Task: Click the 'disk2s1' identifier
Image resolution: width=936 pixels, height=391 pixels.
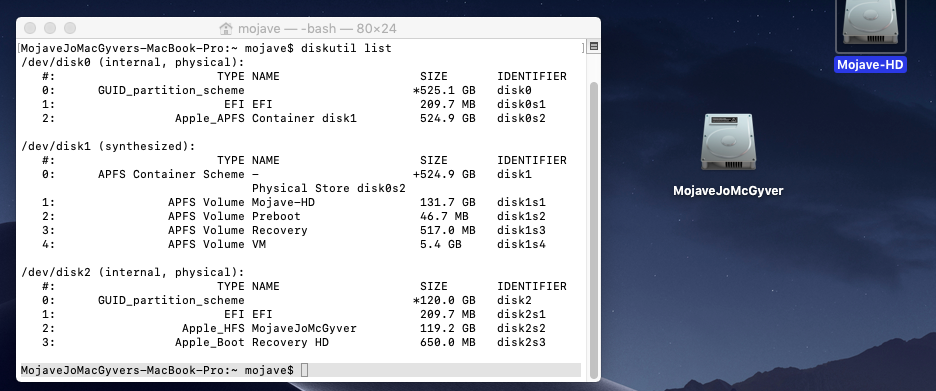Action: click(x=521, y=314)
